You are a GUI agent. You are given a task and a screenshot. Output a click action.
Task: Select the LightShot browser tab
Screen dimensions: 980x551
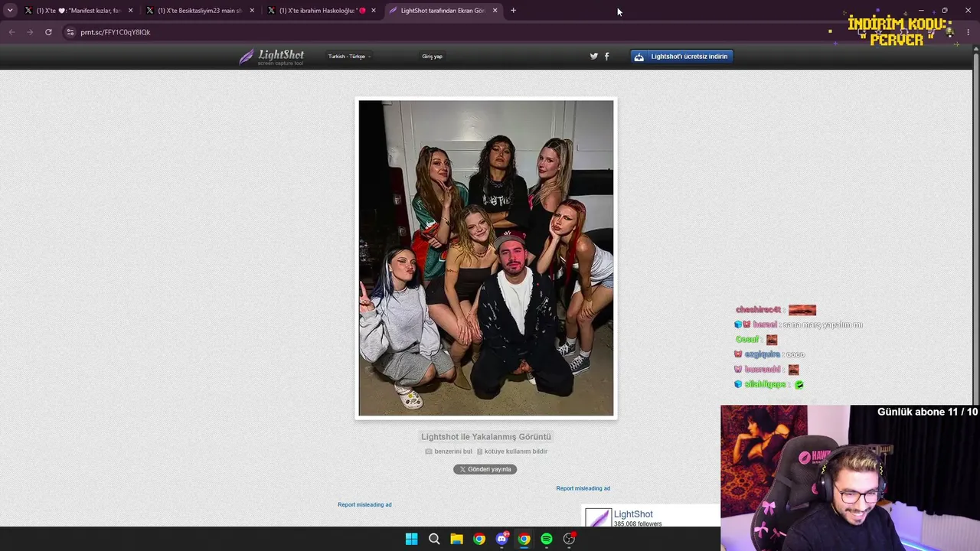point(443,11)
